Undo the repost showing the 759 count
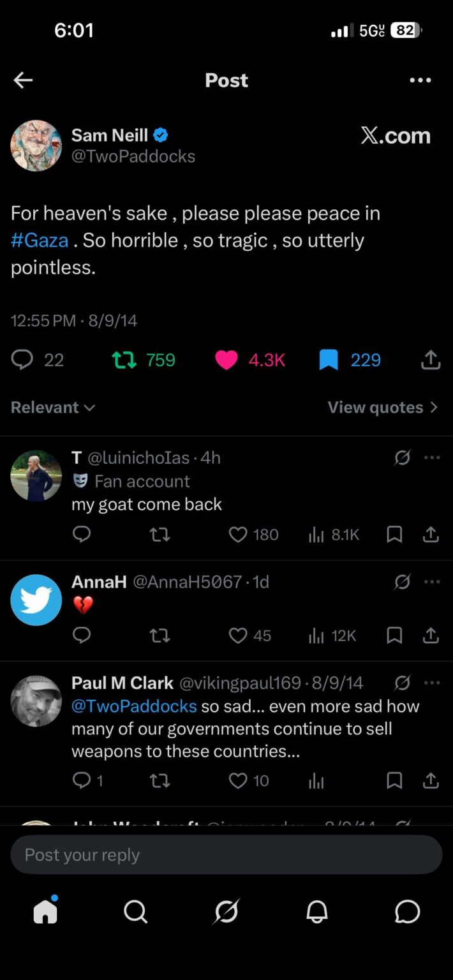 124,360
